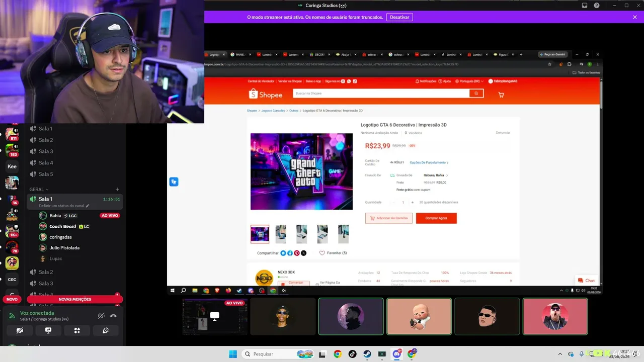Bookmark the page with the star icon
644x362 pixels.
coord(550,64)
